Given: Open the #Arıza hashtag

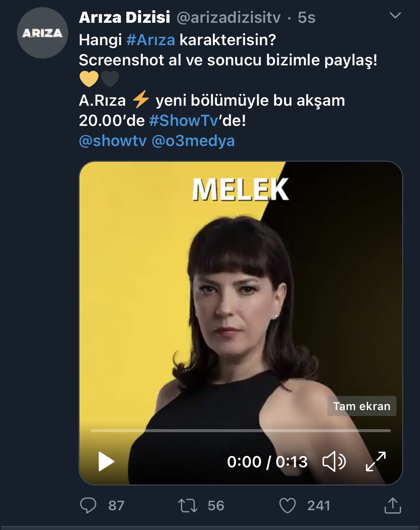Looking at the screenshot, I should coord(151,40).
